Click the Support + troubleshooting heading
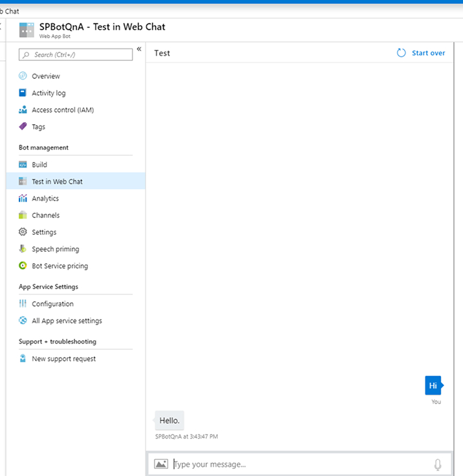 click(x=58, y=341)
